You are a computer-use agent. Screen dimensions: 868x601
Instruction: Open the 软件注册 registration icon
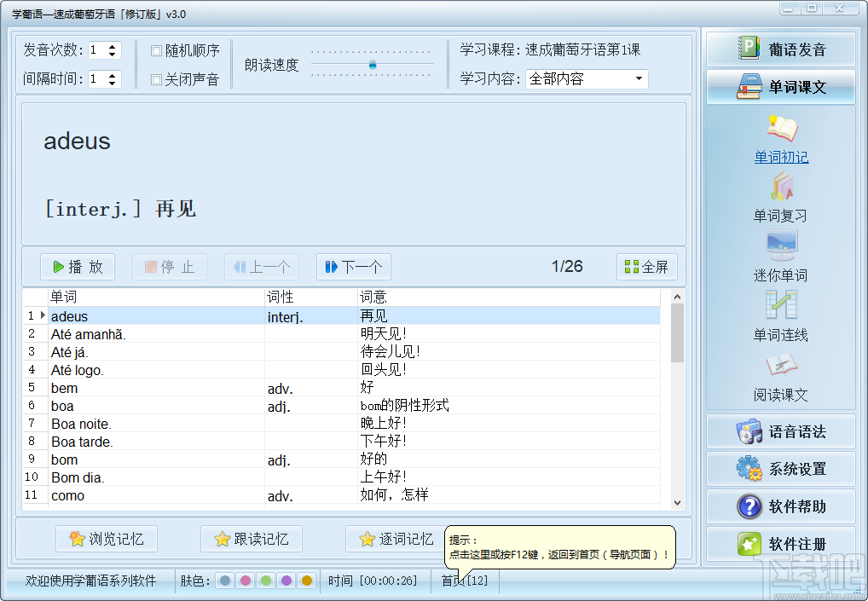click(x=781, y=544)
